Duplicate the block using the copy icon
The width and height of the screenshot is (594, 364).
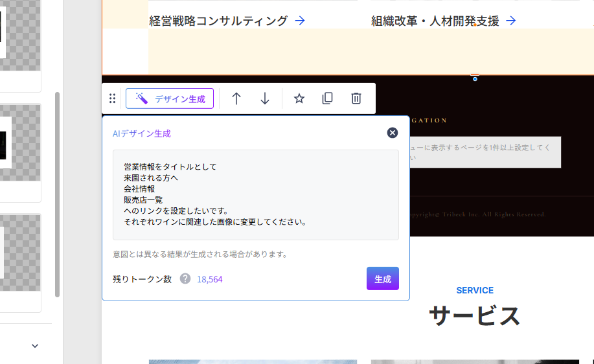pos(327,98)
